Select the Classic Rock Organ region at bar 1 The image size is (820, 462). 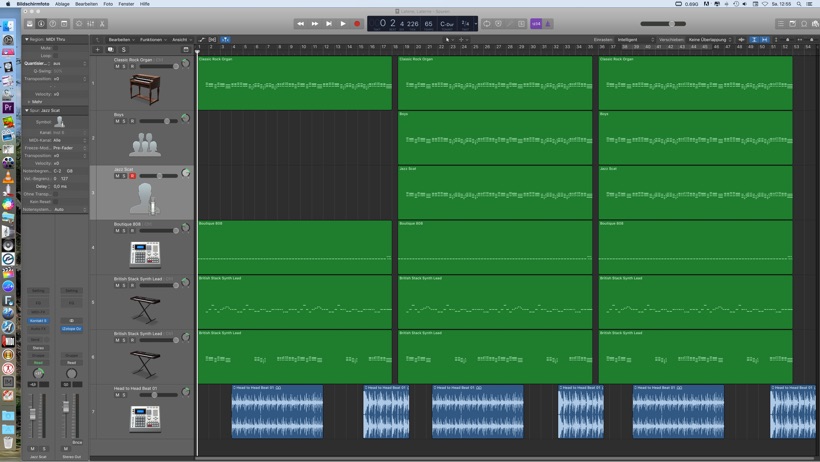295,83
